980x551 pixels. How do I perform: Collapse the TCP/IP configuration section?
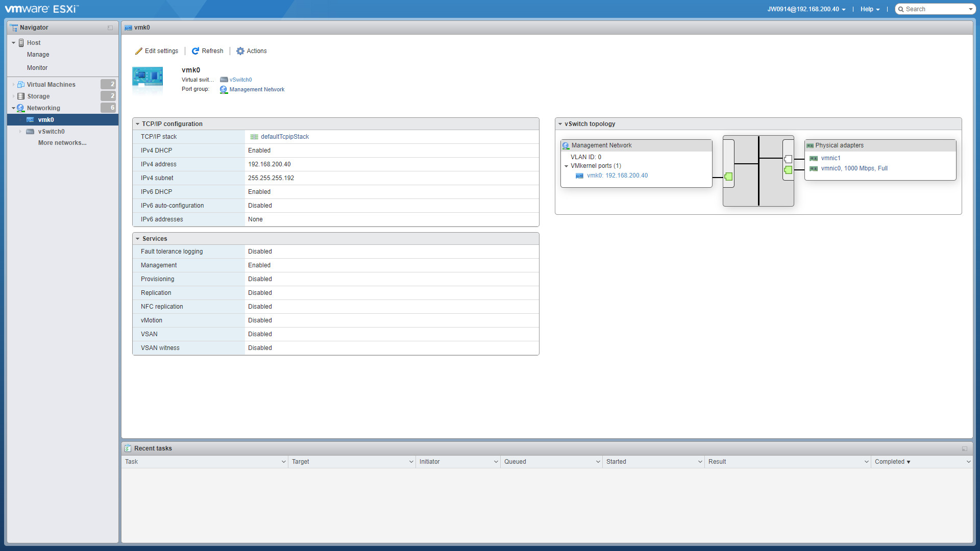[x=138, y=124]
